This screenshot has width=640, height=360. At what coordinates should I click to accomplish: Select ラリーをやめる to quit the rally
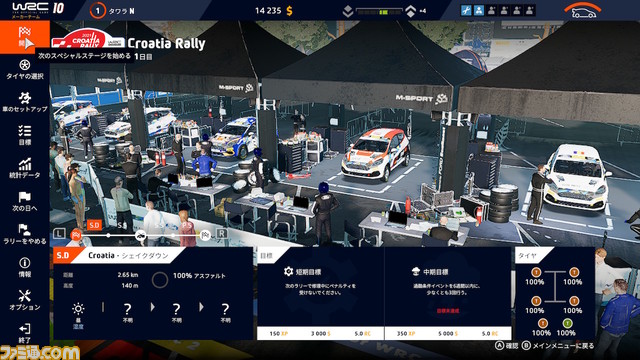pos(24,234)
